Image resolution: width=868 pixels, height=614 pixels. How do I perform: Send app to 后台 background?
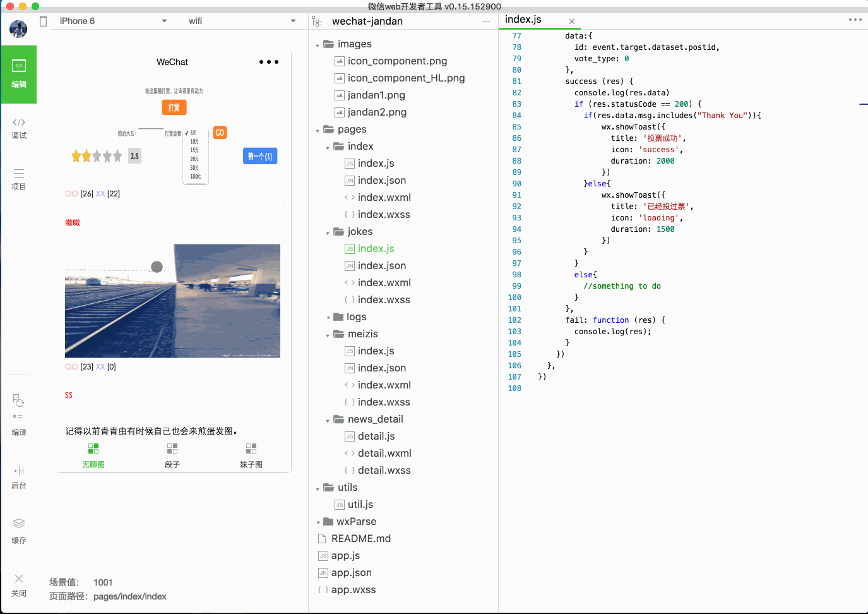pyautogui.click(x=19, y=478)
